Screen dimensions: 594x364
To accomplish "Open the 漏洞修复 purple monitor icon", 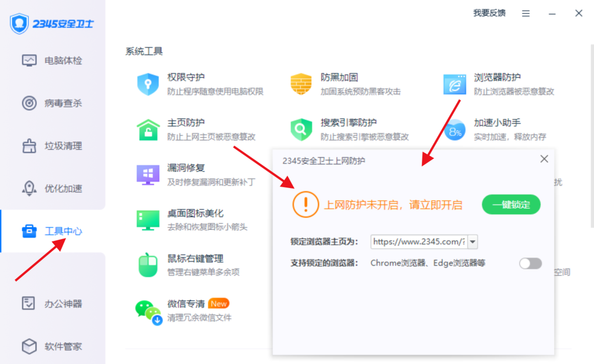I will pyautogui.click(x=148, y=175).
